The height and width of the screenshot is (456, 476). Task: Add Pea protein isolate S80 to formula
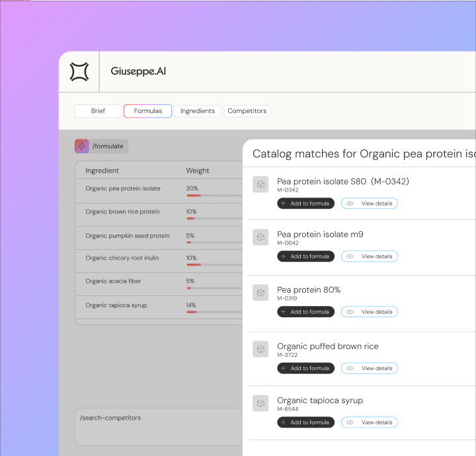[x=305, y=204]
